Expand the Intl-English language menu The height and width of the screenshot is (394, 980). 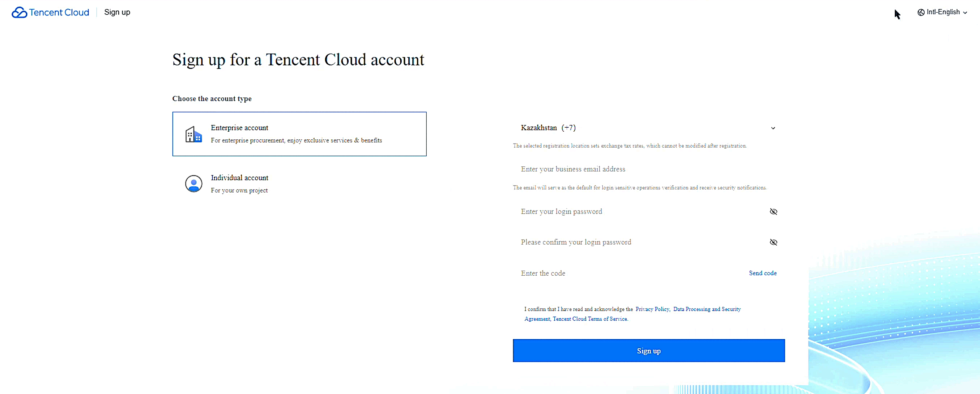942,12
